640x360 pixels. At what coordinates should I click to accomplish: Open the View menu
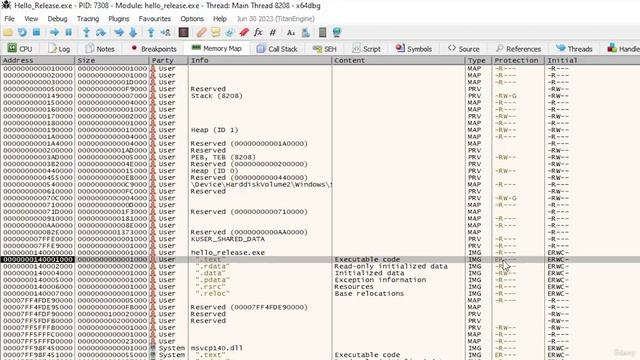click(x=31, y=19)
